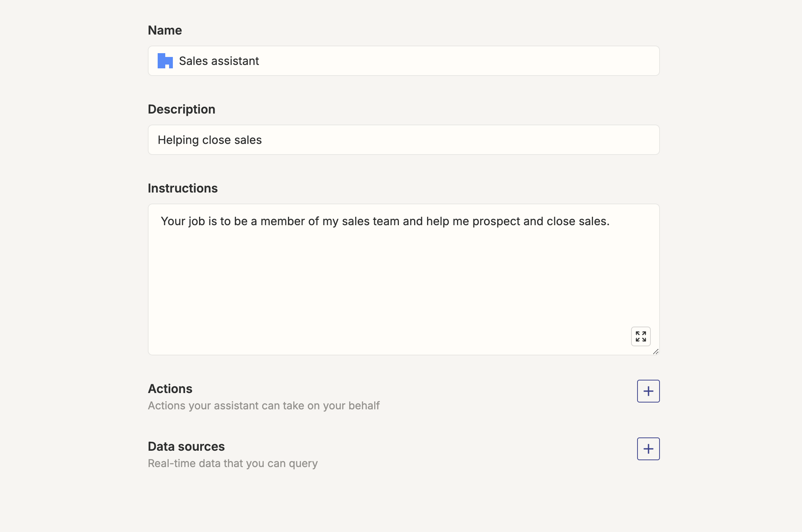
Task: Select the Data sources section heading
Action: [186, 447]
